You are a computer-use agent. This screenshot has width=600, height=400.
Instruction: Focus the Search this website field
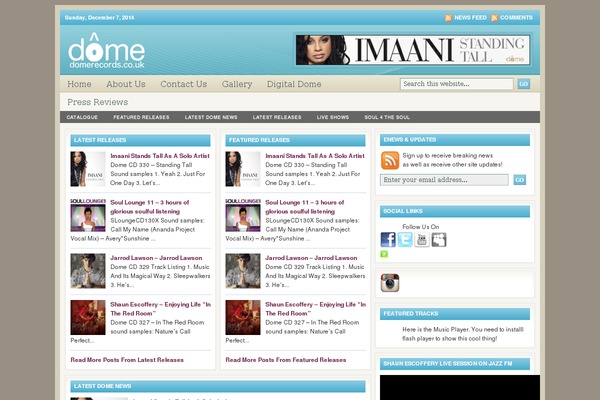tap(457, 84)
